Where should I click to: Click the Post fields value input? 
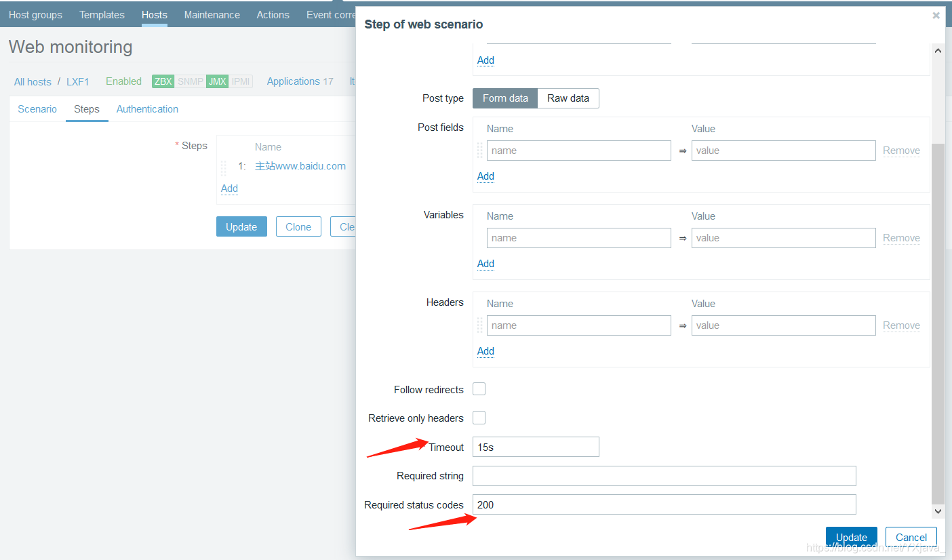tap(784, 151)
